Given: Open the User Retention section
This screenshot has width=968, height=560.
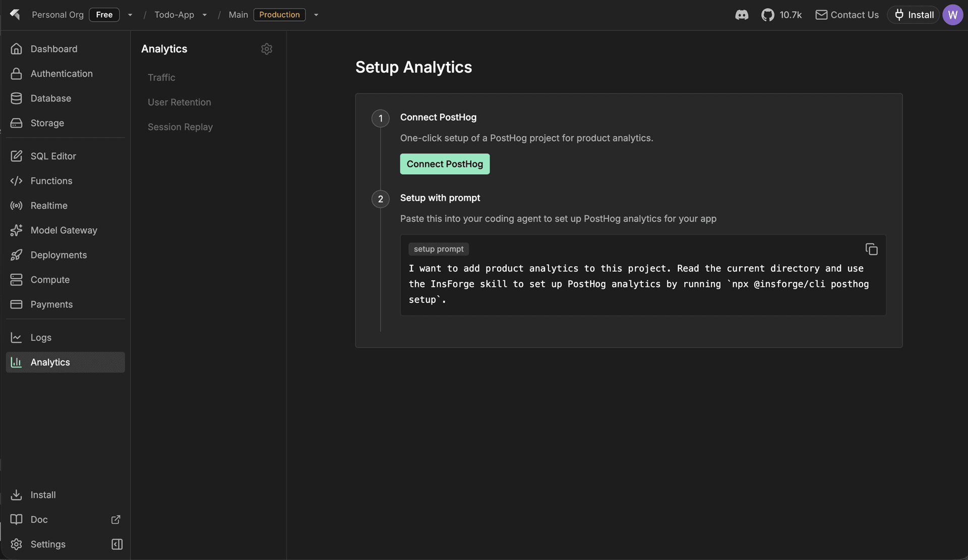Looking at the screenshot, I should pos(179,102).
